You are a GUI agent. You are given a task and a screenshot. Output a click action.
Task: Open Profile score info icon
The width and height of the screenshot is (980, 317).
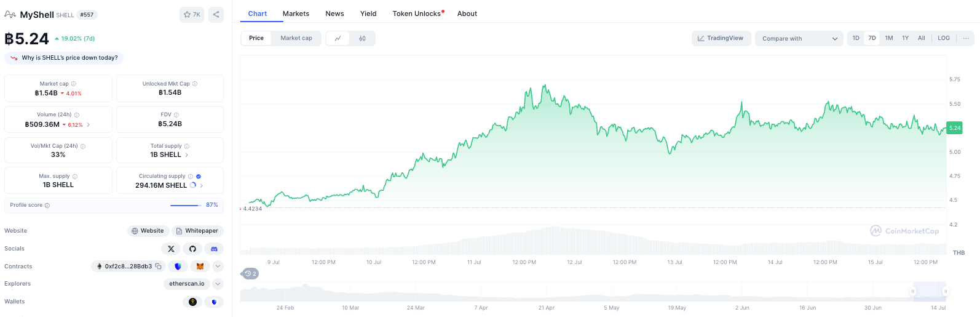[47, 206]
